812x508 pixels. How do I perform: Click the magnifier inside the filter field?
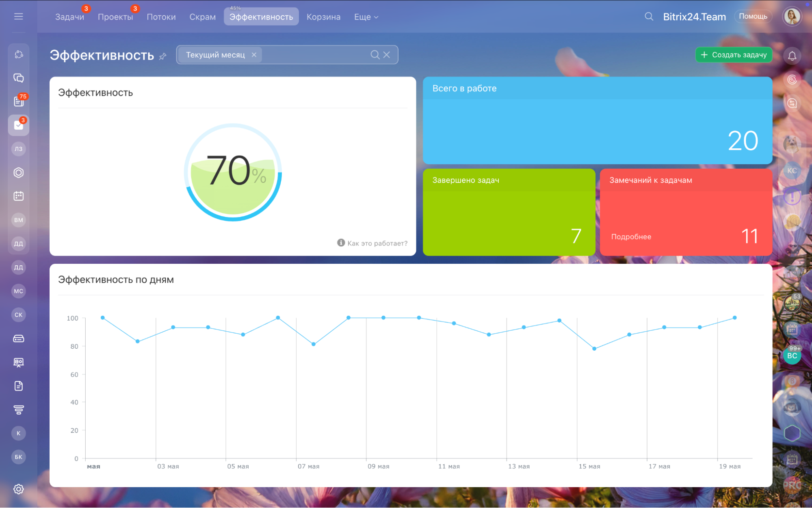point(375,55)
